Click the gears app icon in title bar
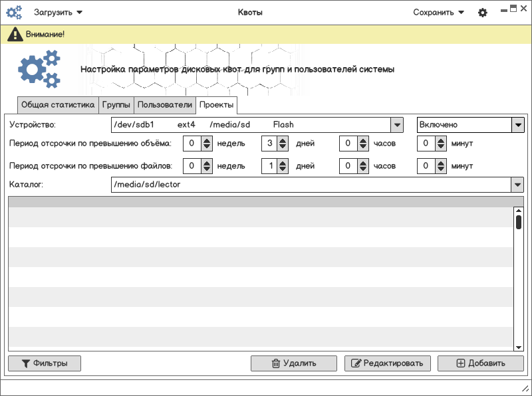This screenshot has width=532, height=396. coord(14,13)
